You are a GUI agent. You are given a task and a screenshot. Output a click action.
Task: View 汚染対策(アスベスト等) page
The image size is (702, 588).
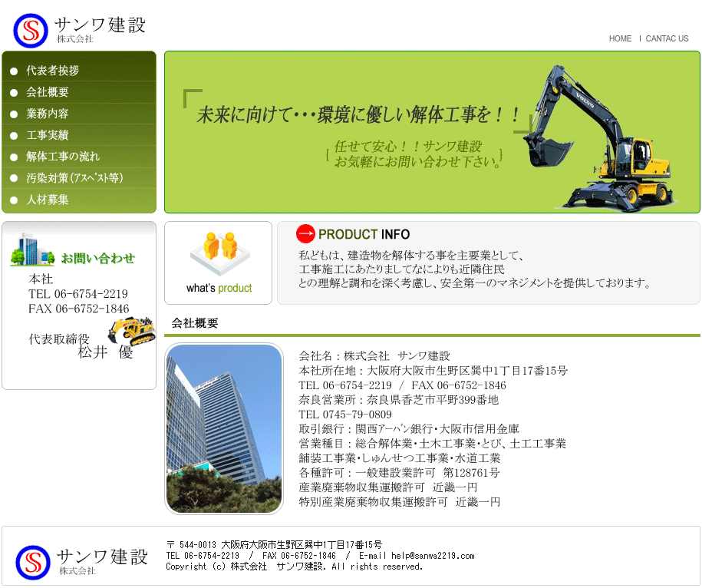(74, 178)
